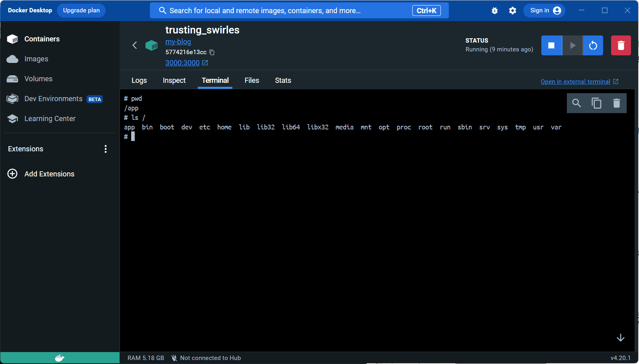Maximize the Docker Desktop window
Viewport: 639px width, 364px height.
tap(605, 10)
